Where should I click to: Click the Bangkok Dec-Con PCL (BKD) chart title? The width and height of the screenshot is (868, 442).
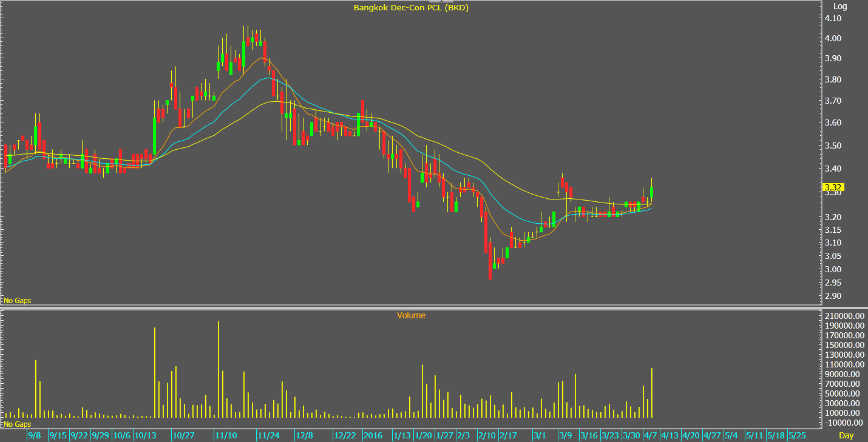pos(411,8)
